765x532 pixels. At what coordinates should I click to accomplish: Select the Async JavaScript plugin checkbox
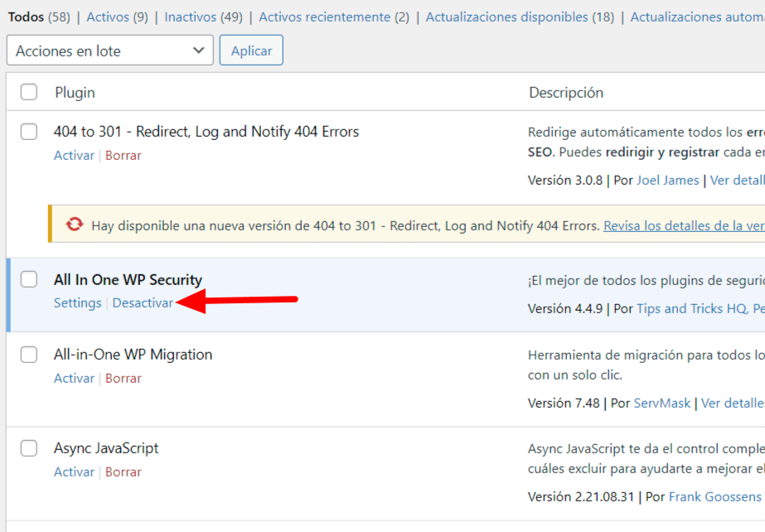(29, 448)
